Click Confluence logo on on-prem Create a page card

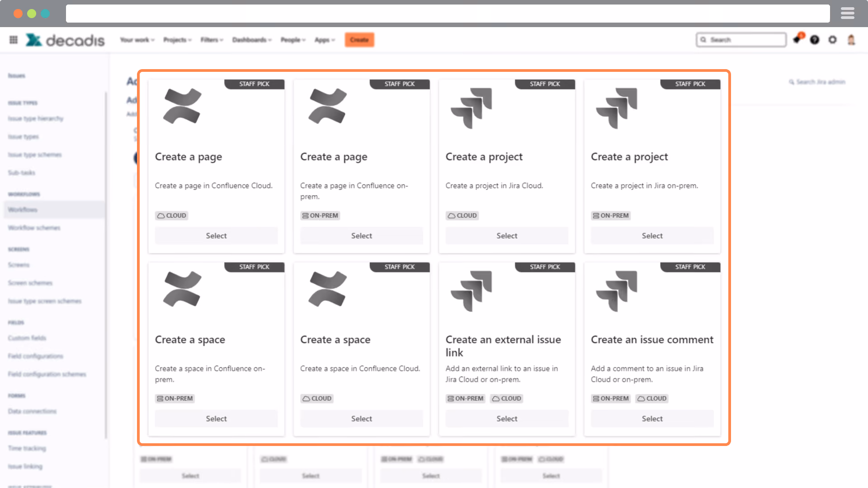(328, 106)
